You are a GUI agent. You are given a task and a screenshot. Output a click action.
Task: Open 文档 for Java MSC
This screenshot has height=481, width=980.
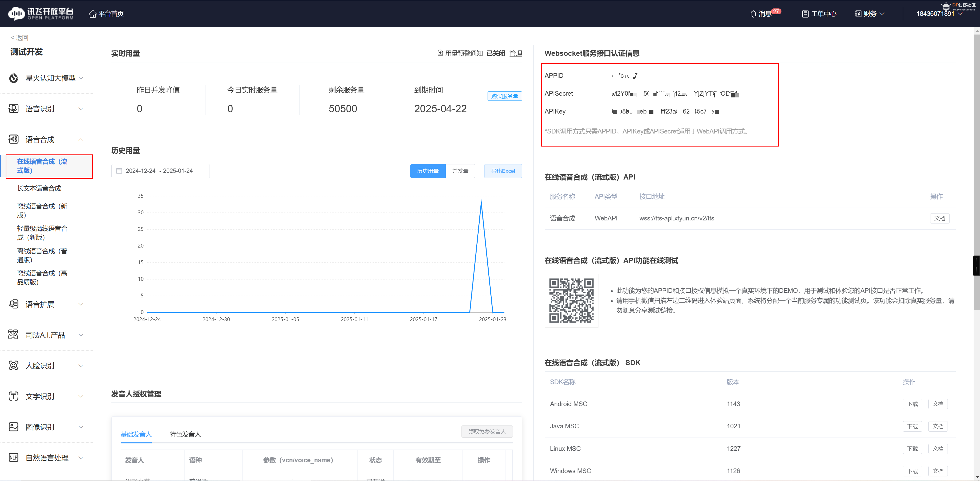(938, 426)
